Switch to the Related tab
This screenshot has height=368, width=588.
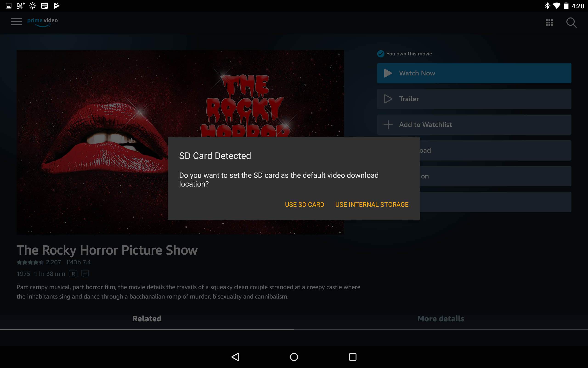(x=147, y=319)
